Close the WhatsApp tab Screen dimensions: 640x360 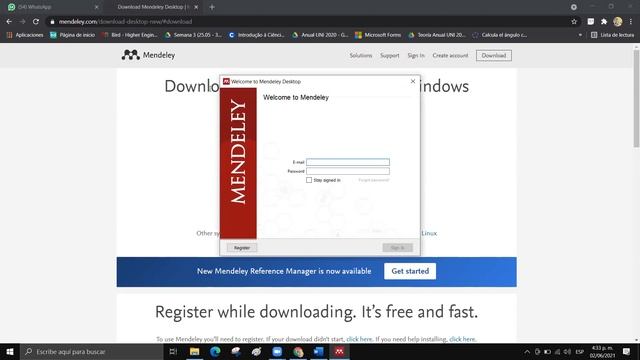click(x=97, y=7)
